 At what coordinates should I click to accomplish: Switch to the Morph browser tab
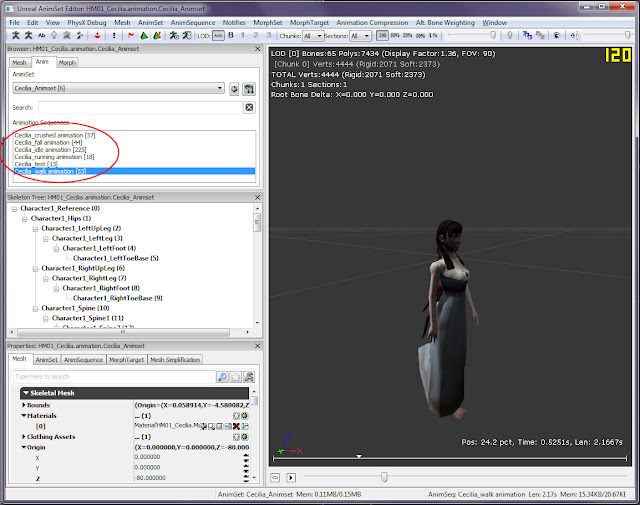click(67, 62)
